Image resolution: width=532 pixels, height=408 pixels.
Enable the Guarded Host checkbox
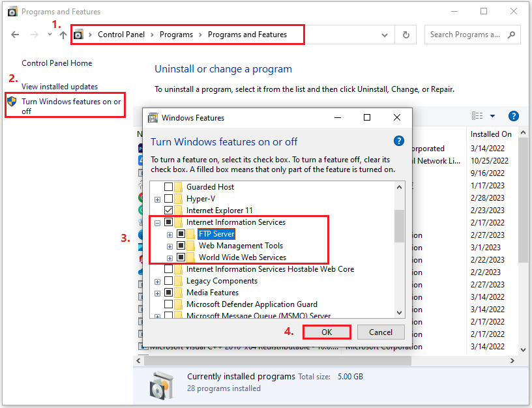click(169, 187)
